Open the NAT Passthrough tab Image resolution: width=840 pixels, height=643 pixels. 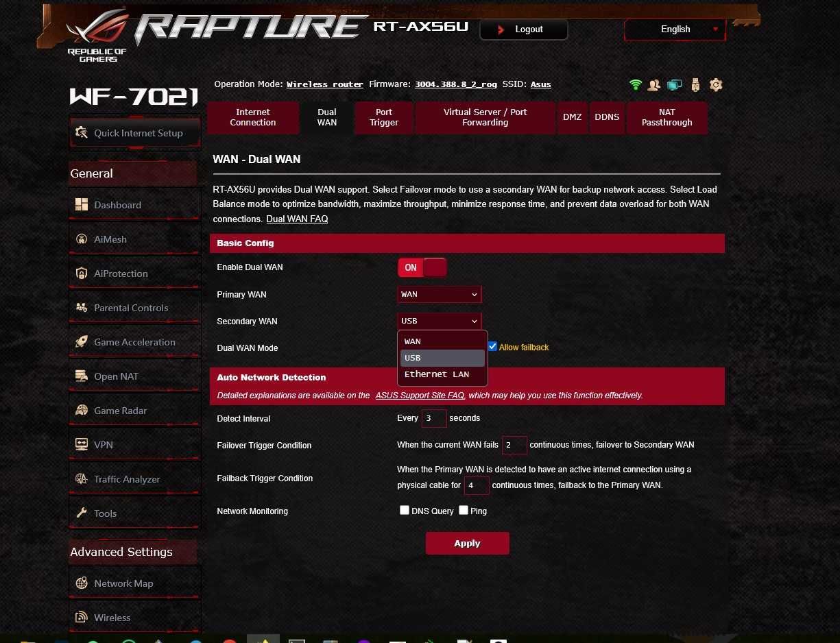pos(667,117)
